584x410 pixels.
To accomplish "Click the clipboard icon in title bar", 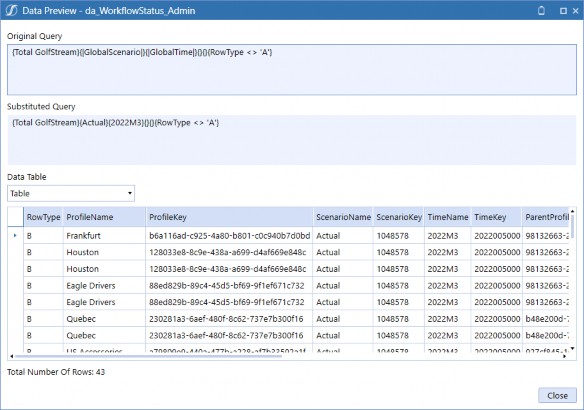I will (x=541, y=10).
